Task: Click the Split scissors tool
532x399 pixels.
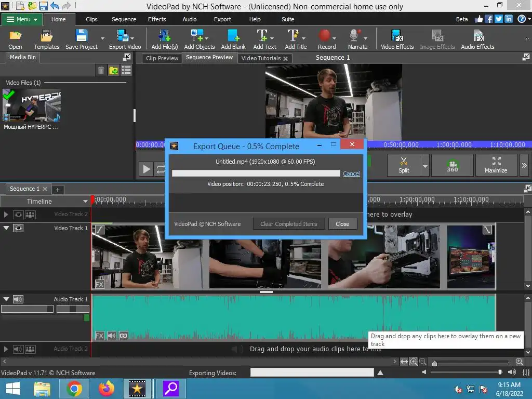Action: pos(404,165)
